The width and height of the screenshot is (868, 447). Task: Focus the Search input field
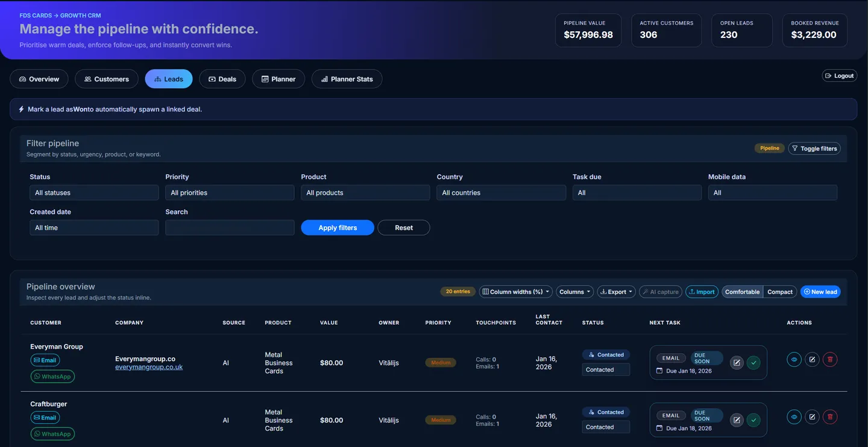coord(230,228)
